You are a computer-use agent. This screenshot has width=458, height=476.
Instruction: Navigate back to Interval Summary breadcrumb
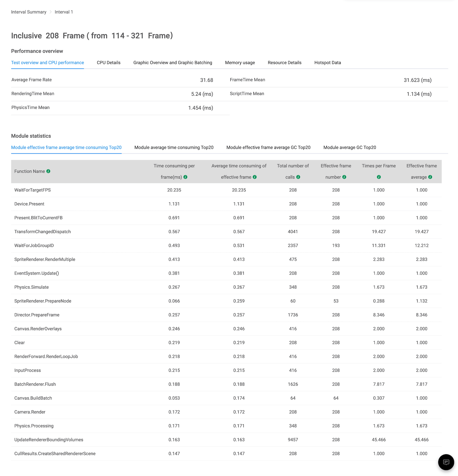[x=29, y=12]
